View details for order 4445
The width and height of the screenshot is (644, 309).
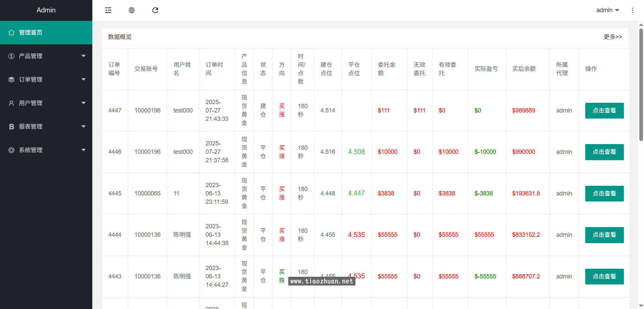[x=604, y=193]
